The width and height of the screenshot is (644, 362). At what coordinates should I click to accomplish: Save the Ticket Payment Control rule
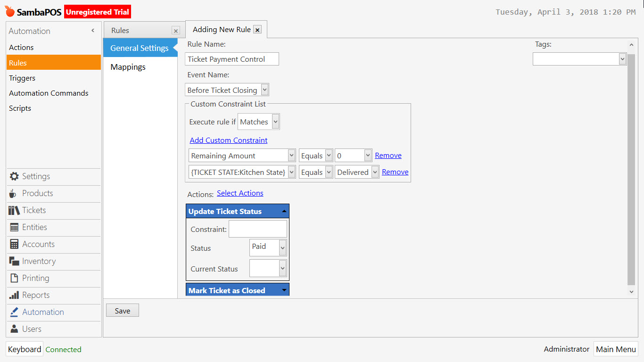pos(122,310)
